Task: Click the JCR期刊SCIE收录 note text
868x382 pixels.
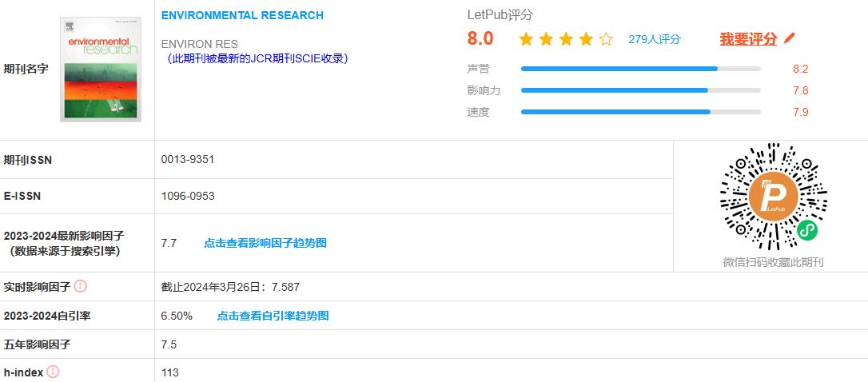Action: (257, 58)
